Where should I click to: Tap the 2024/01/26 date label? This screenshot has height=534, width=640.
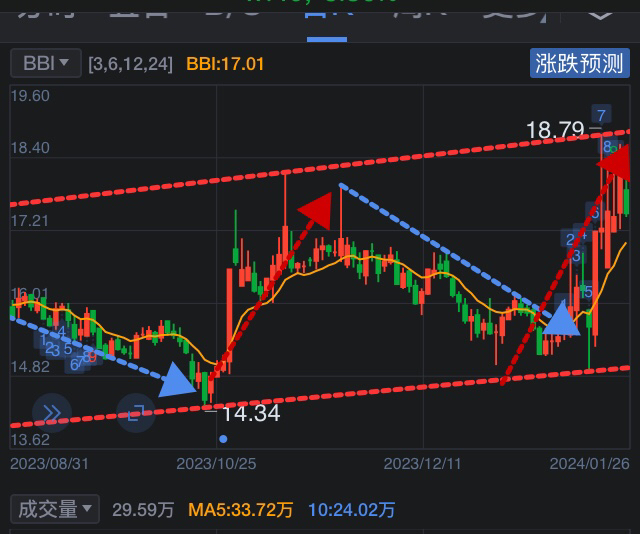pos(589,464)
